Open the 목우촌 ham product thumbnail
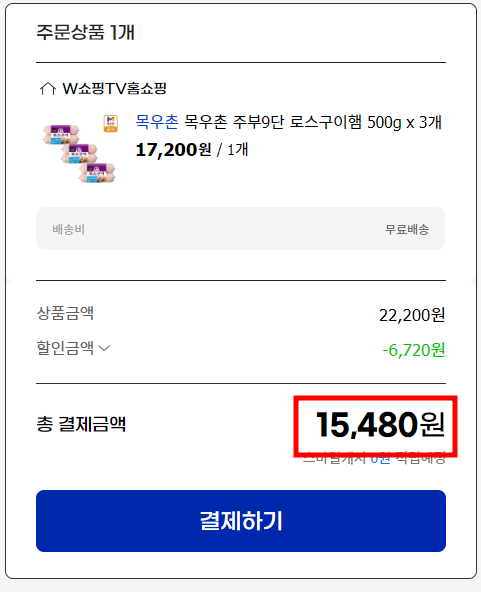481x592 pixels. click(79, 153)
